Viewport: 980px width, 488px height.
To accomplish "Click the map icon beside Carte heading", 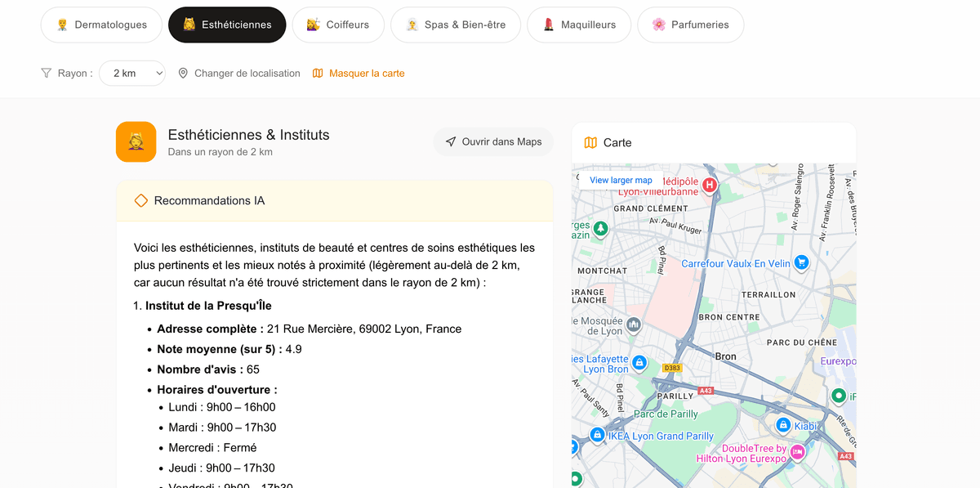I will (x=590, y=142).
